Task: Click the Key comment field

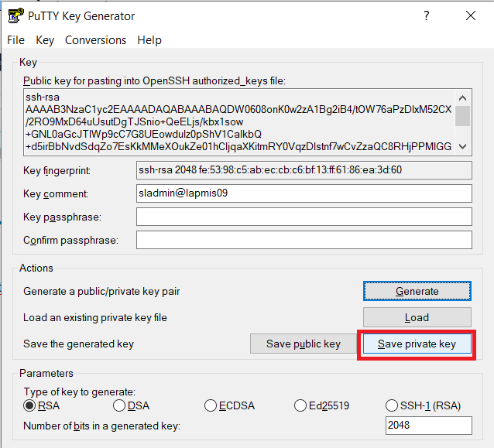Action: [x=304, y=193]
